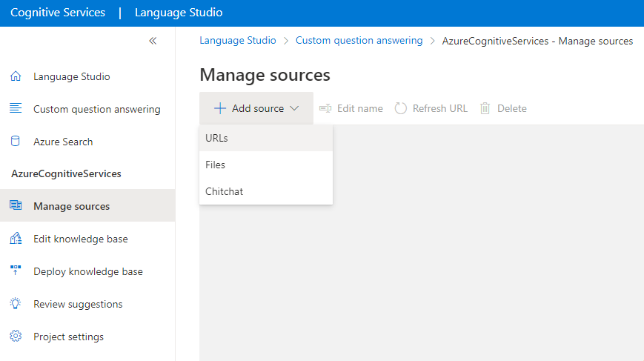Click the Custom question answering breadcrumb link
This screenshot has height=361, width=644.
point(359,40)
